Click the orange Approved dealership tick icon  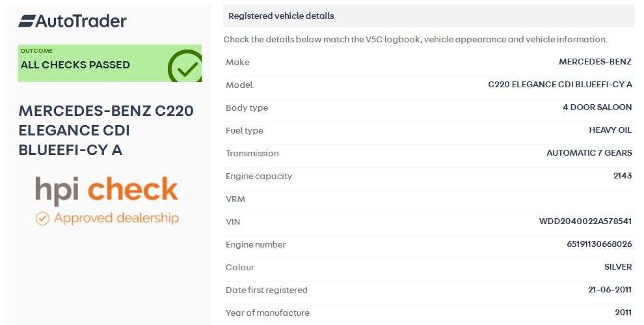[x=42, y=218]
